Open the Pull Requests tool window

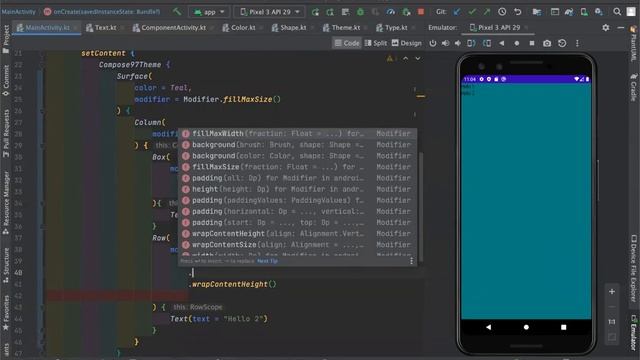point(6,133)
